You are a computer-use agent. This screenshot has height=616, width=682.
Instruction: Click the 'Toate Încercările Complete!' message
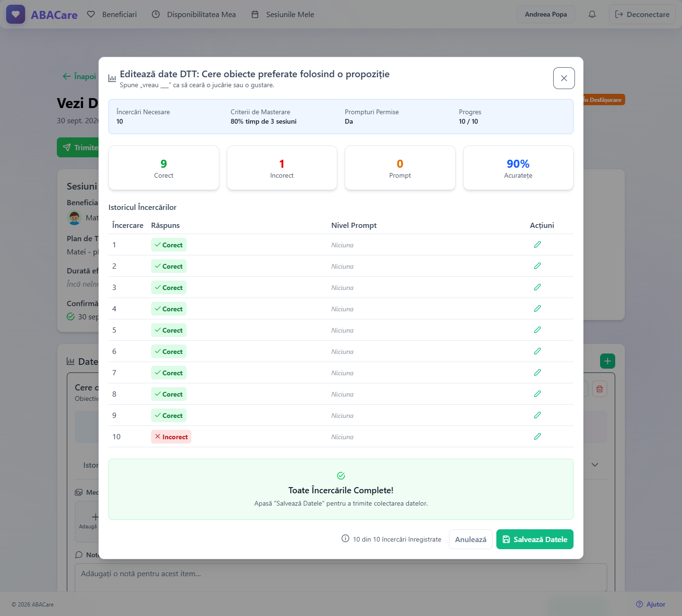[x=341, y=490]
